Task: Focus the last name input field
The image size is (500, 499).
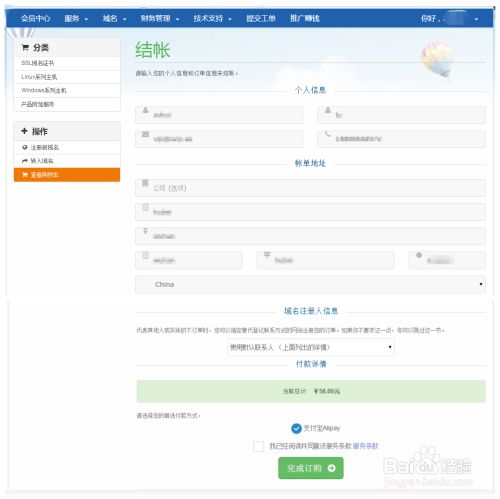Action: tap(401, 115)
